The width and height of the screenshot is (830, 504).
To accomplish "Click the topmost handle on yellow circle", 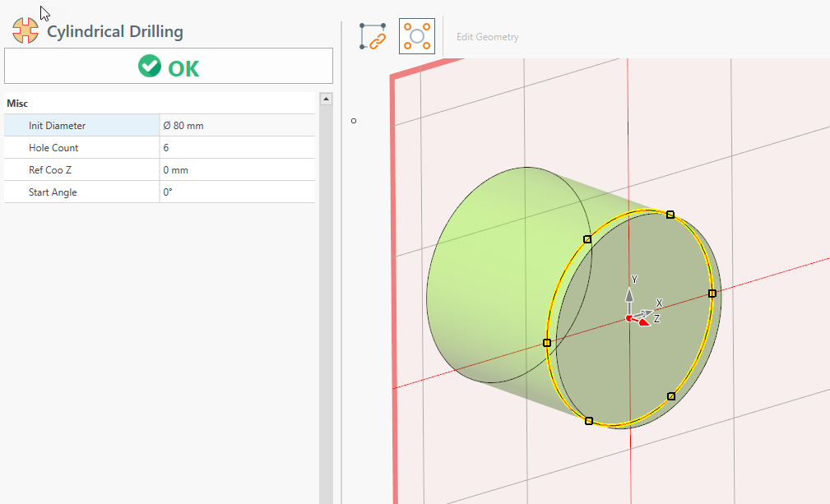I will pos(670,215).
